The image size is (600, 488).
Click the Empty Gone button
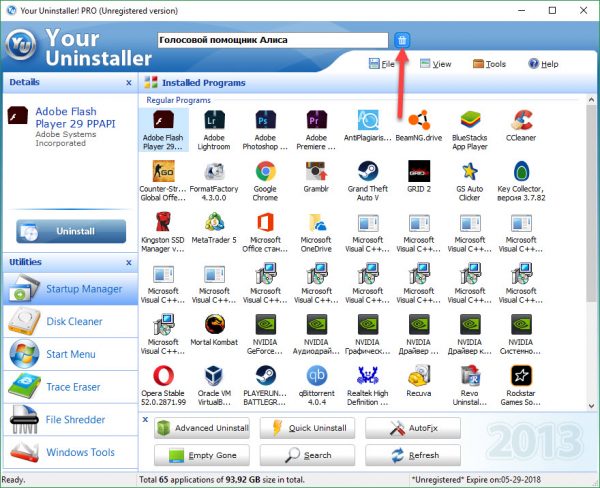pos(202,455)
